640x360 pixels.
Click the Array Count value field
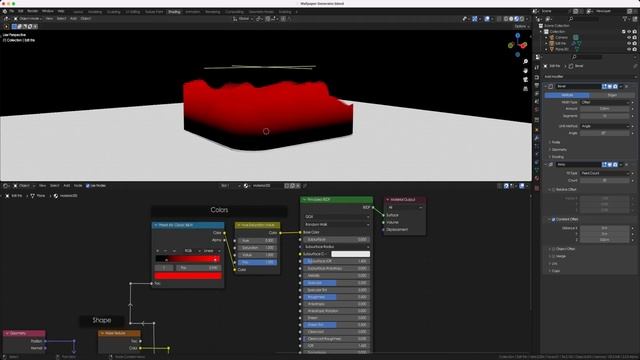pyautogui.click(x=605, y=180)
